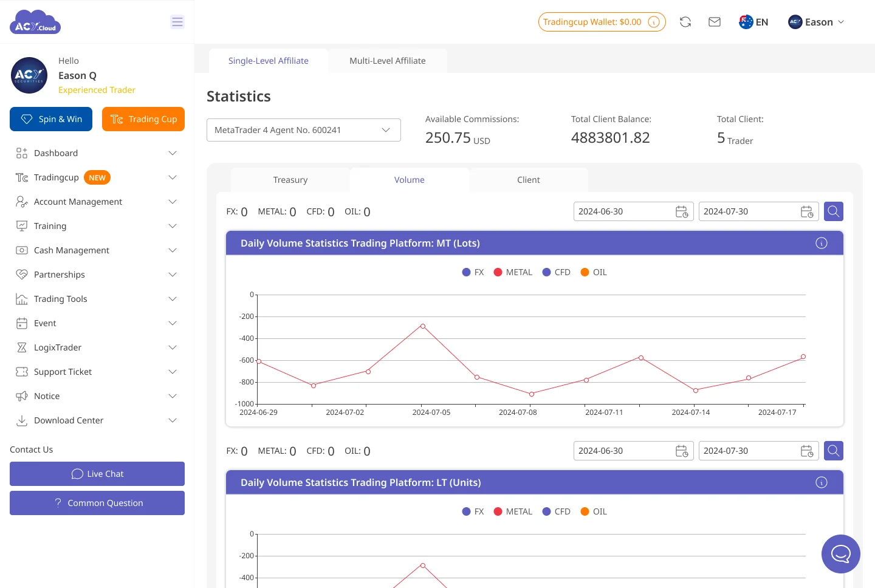The width and height of the screenshot is (875, 588).
Task: Click the Tradingcup Wallet: $0.00 pill
Action: tap(602, 22)
